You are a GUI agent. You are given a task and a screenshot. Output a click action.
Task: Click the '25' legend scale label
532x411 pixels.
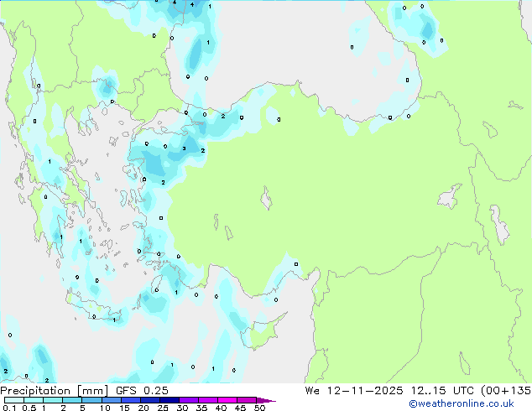(163, 408)
